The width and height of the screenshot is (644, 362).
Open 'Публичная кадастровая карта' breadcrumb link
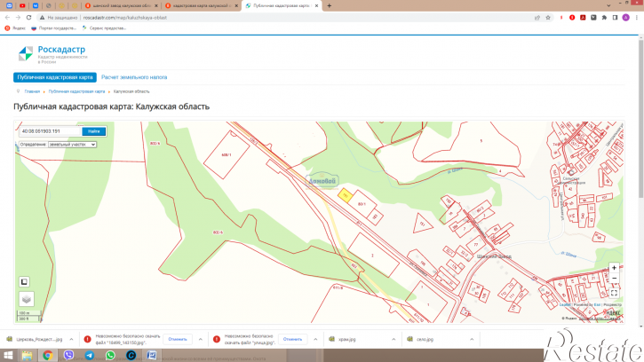click(x=76, y=91)
